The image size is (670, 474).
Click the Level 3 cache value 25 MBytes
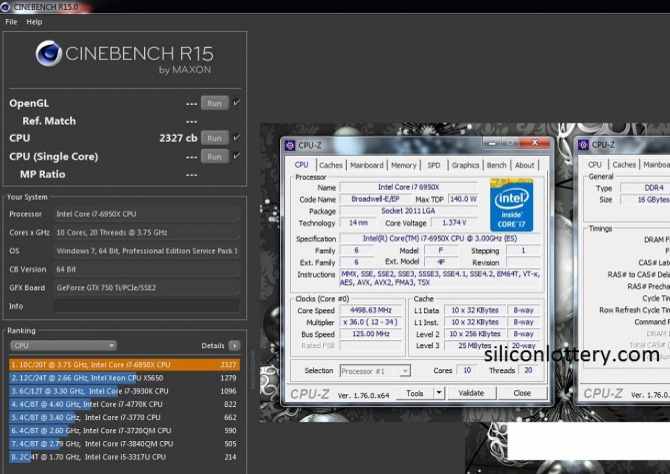(x=474, y=345)
